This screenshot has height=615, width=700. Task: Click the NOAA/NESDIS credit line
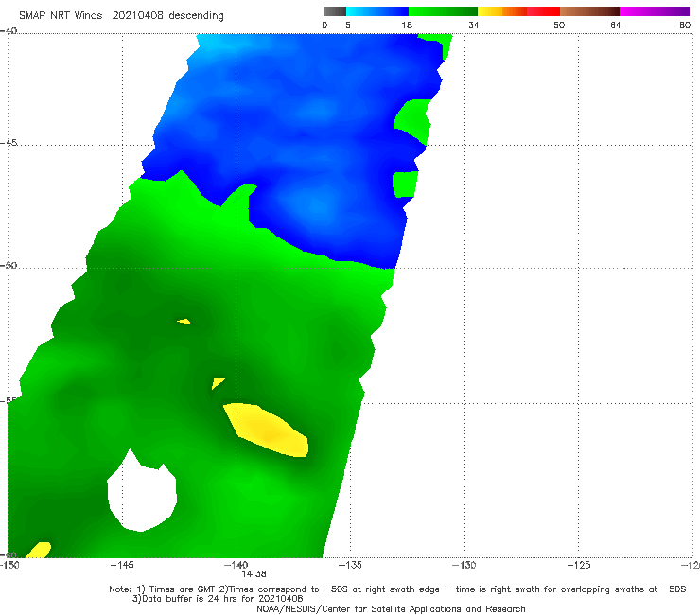coord(391,609)
